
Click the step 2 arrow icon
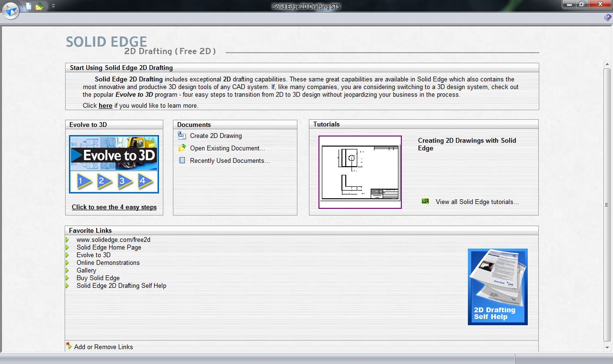pyautogui.click(x=104, y=182)
